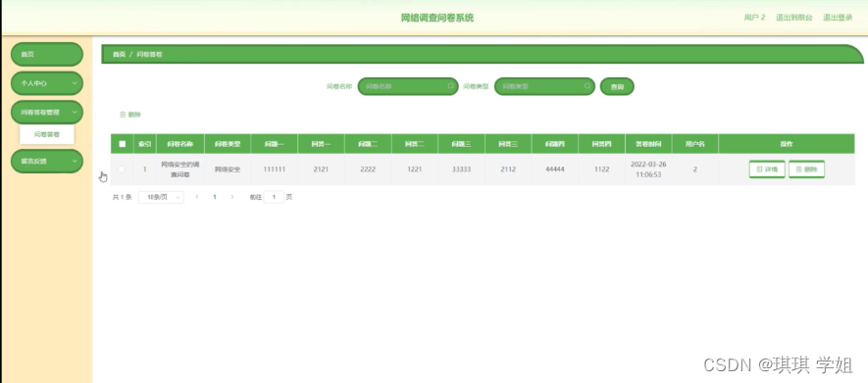Click 退出登录 in the top bar
The image size is (868, 383).
tap(838, 18)
